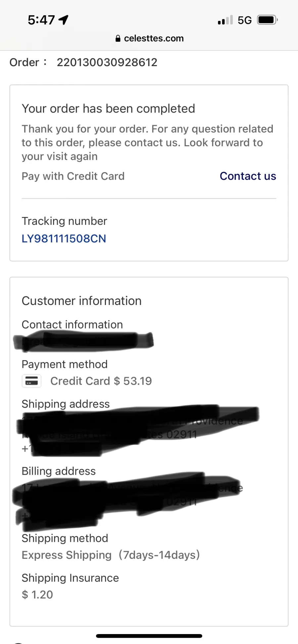
Task: Tap the battery icon in status bar
Action: [268, 20]
